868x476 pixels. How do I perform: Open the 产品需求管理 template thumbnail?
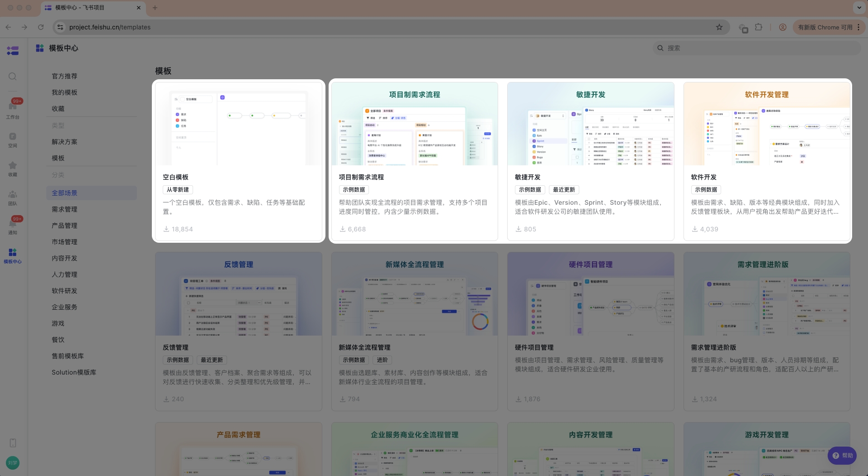point(238,449)
